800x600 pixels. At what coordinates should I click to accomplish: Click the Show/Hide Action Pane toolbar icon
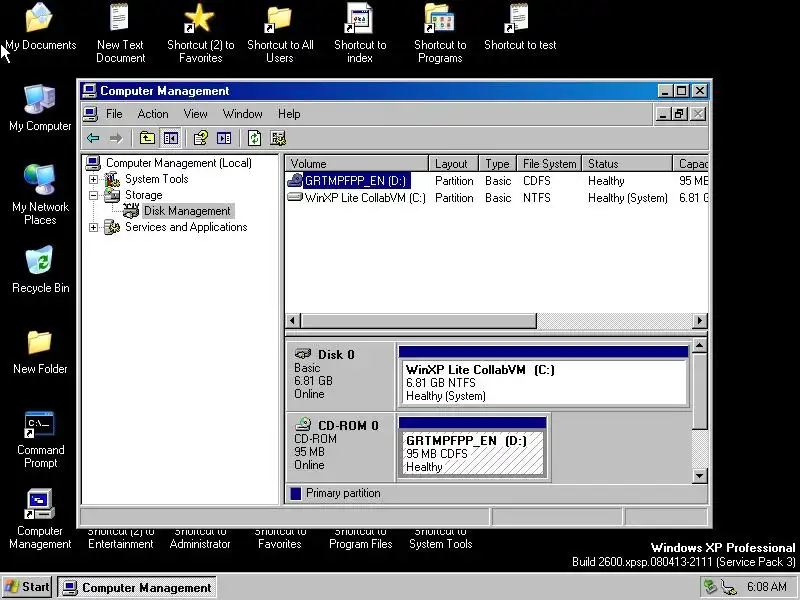[224, 138]
